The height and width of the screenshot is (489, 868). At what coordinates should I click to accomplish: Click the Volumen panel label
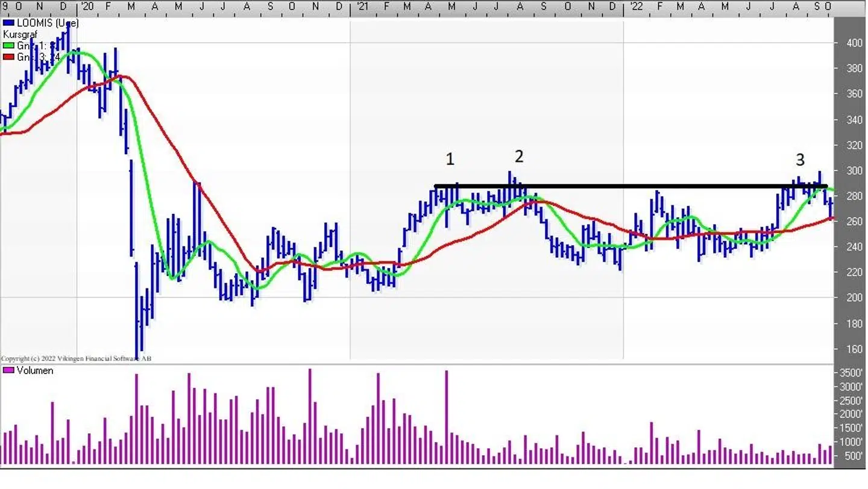[34, 370]
